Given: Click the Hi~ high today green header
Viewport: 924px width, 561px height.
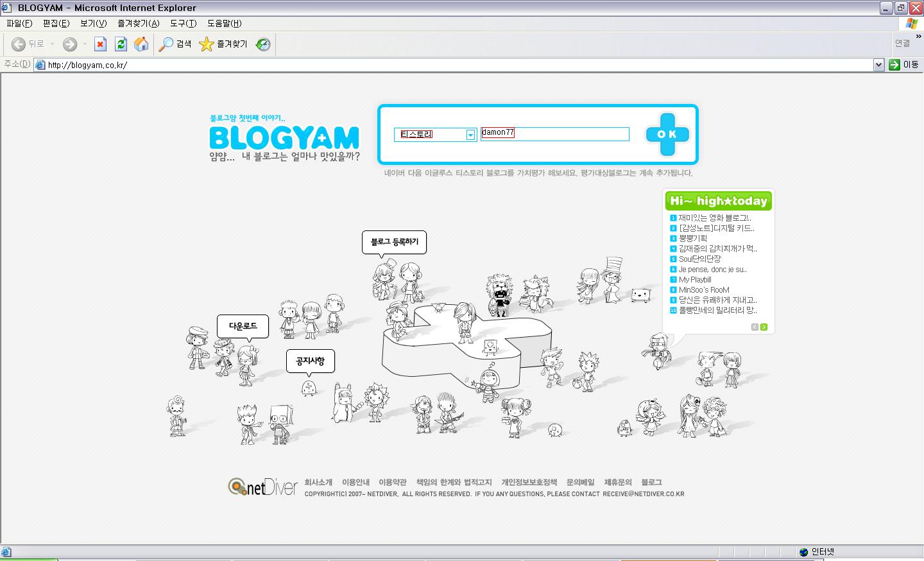Looking at the screenshot, I should pyautogui.click(x=718, y=201).
